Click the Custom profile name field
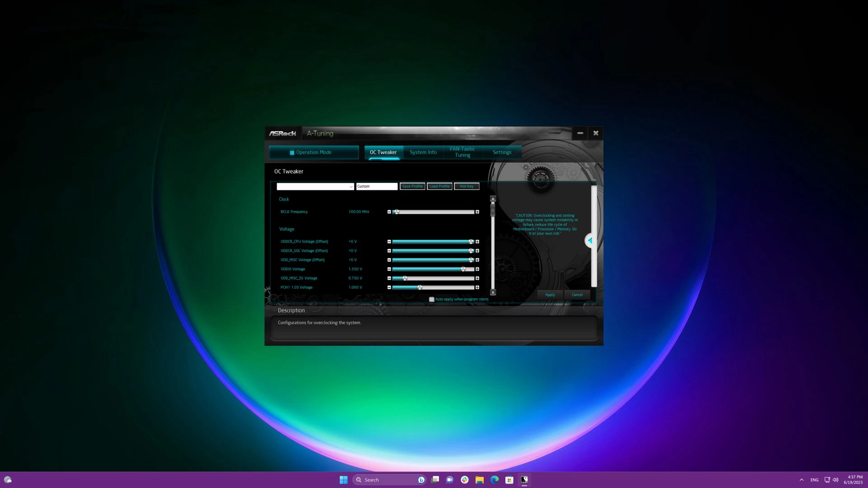 coord(377,187)
